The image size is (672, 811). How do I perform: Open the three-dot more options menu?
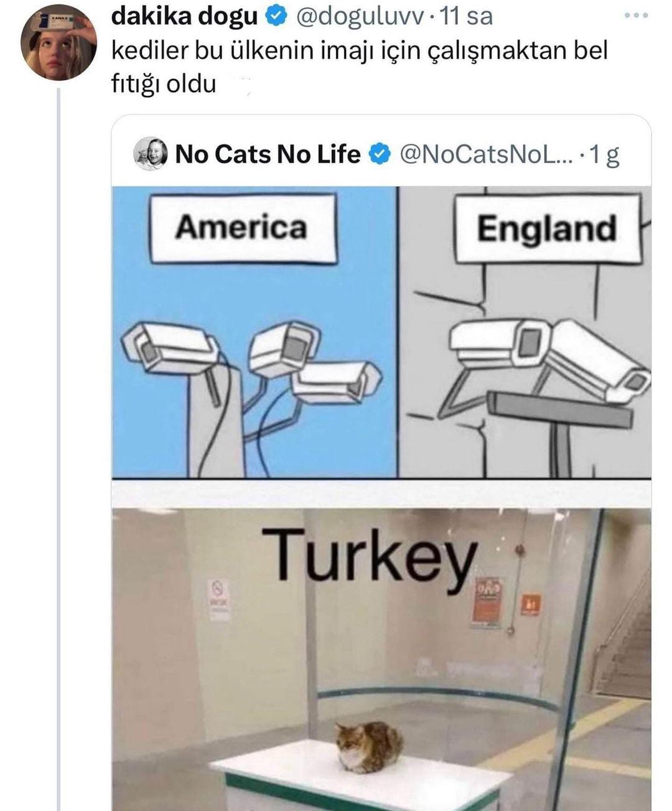click(637, 16)
